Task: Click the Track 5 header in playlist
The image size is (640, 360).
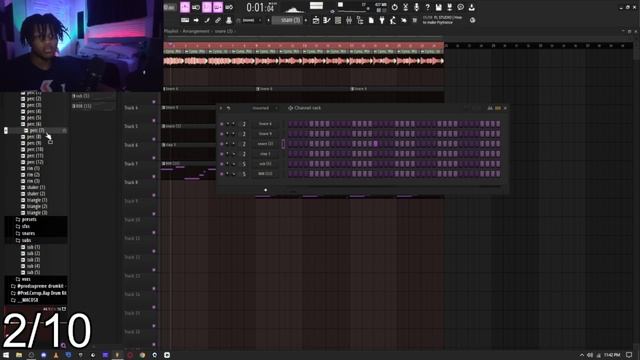Action: (x=140, y=127)
